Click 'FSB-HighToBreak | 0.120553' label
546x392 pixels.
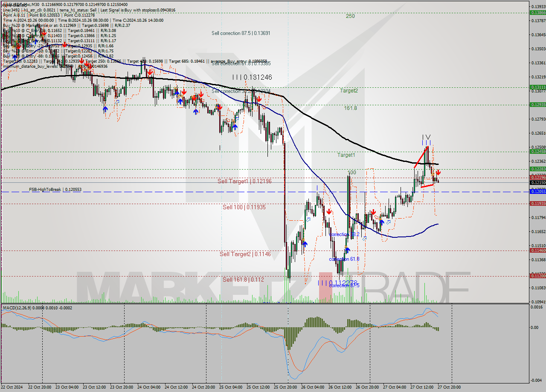(x=55, y=189)
